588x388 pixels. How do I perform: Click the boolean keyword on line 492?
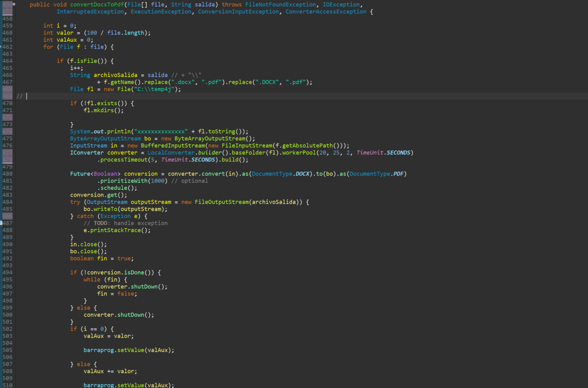coord(81,258)
